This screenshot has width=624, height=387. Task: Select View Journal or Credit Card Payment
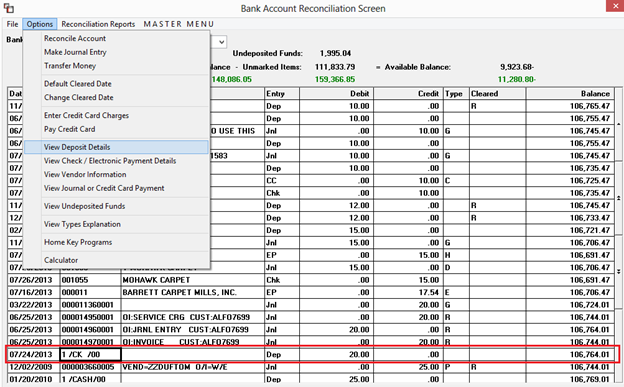click(104, 188)
